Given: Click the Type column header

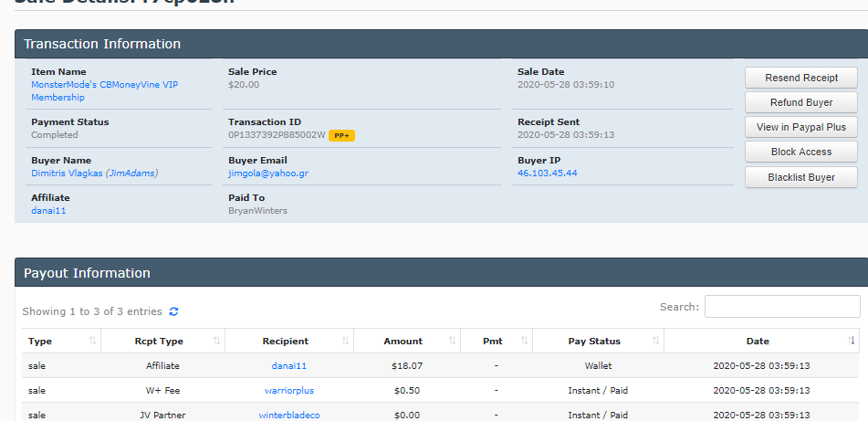Looking at the screenshot, I should [x=61, y=341].
